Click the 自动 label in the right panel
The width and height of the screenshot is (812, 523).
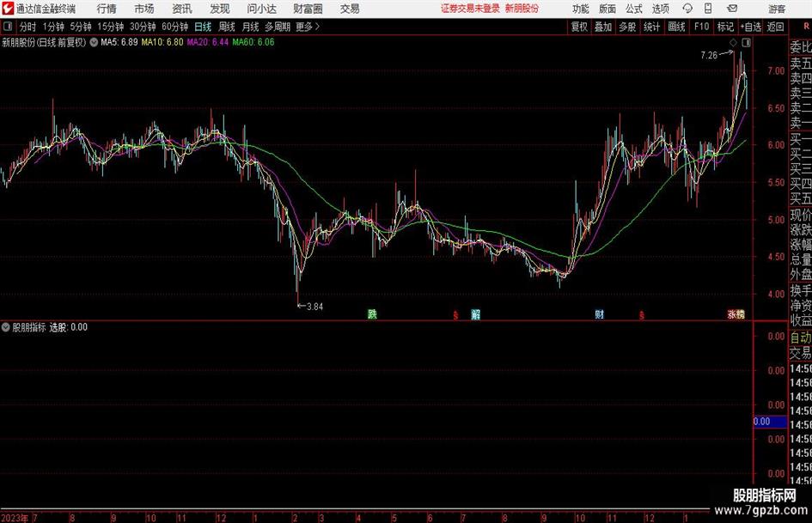point(801,338)
